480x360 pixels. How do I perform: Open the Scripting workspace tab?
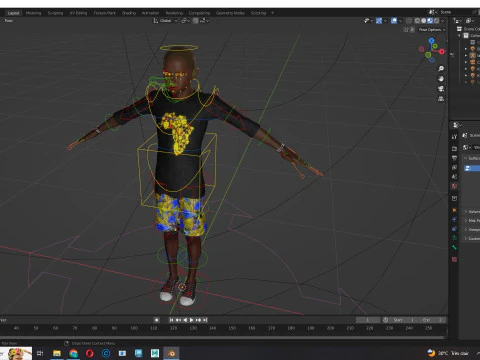(x=258, y=13)
